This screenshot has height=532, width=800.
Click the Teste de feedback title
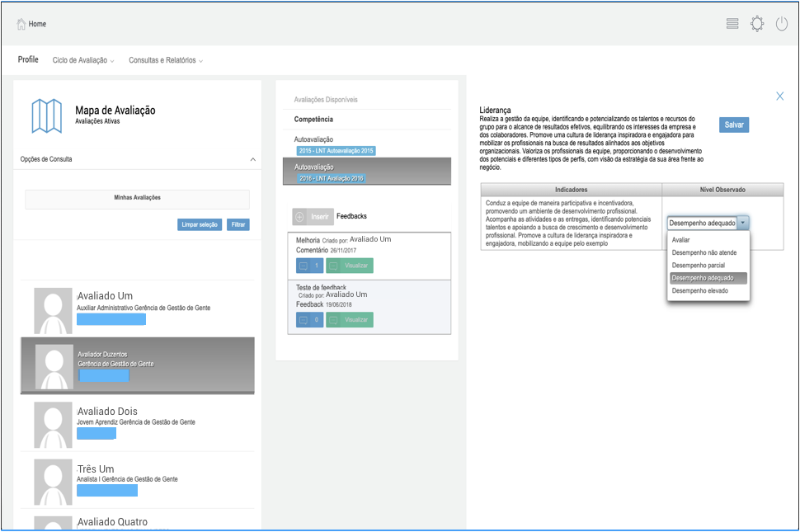[x=321, y=288]
